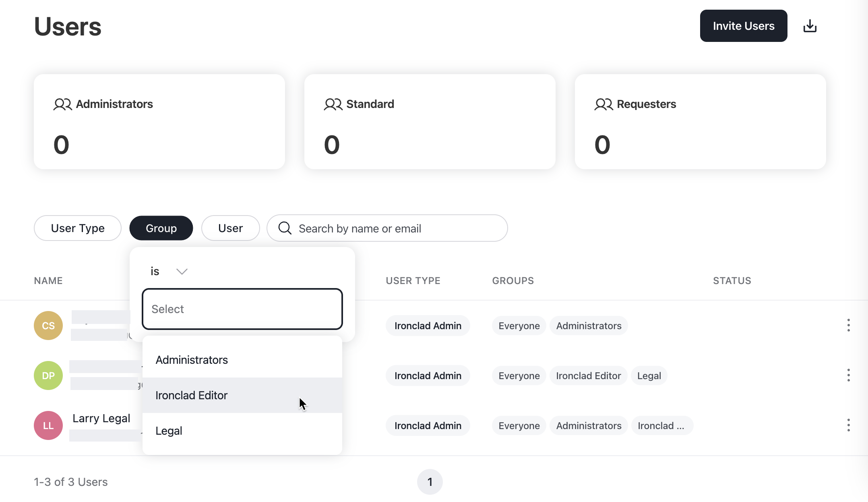
Task: Click the GROUPS column header
Action: [x=513, y=281]
